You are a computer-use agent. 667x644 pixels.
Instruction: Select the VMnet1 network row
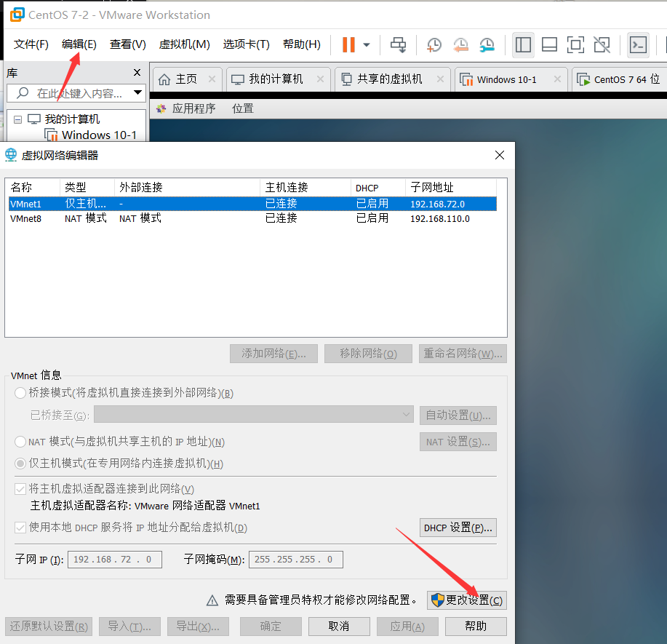pyautogui.click(x=252, y=204)
